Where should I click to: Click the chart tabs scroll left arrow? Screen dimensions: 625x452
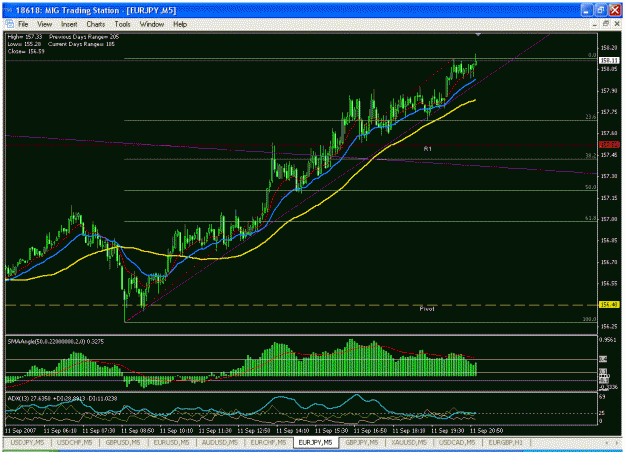click(x=607, y=442)
